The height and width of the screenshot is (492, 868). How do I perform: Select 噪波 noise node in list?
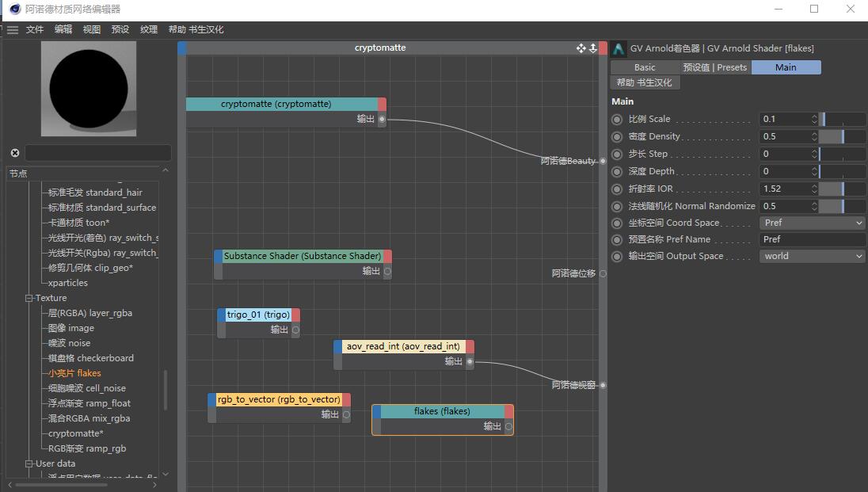pos(69,344)
